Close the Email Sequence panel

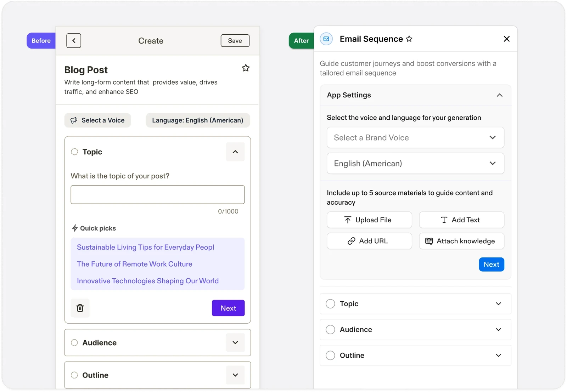506,39
